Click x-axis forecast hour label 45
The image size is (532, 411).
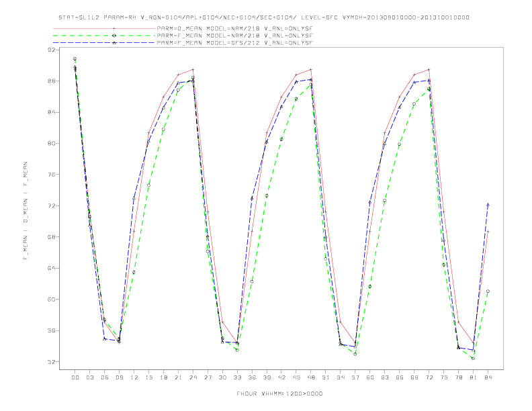(x=296, y=377)
